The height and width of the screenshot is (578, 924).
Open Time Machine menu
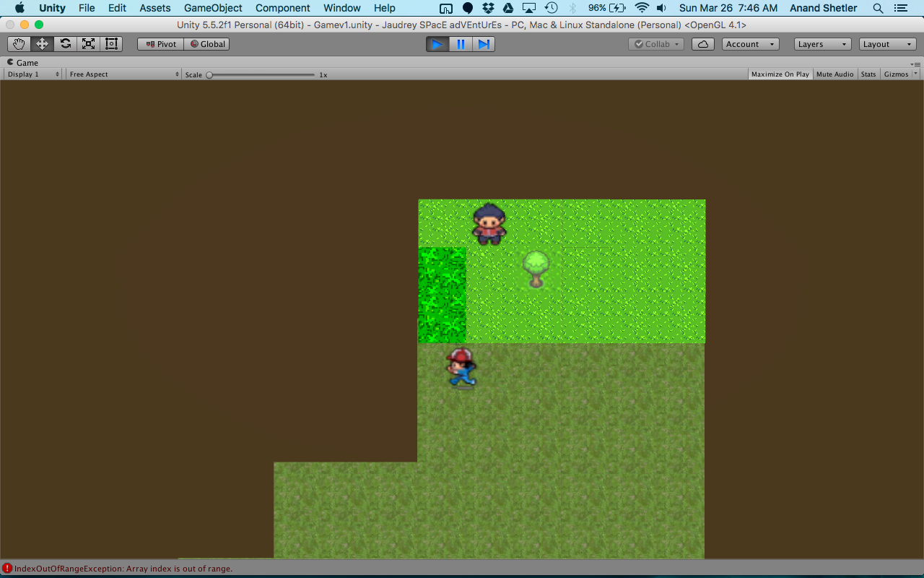[x=551, y=8]
